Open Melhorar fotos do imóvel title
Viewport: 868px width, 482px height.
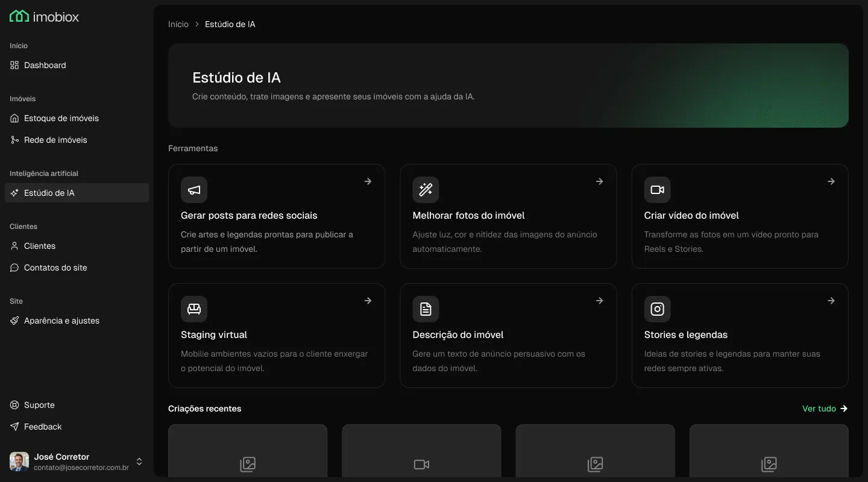coord(468,215)
